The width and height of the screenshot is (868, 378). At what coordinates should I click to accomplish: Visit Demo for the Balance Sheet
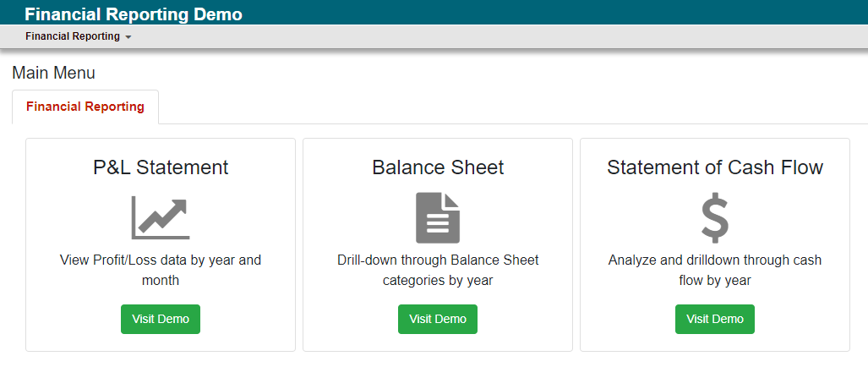pyautogui.click(x=437, y=320)
